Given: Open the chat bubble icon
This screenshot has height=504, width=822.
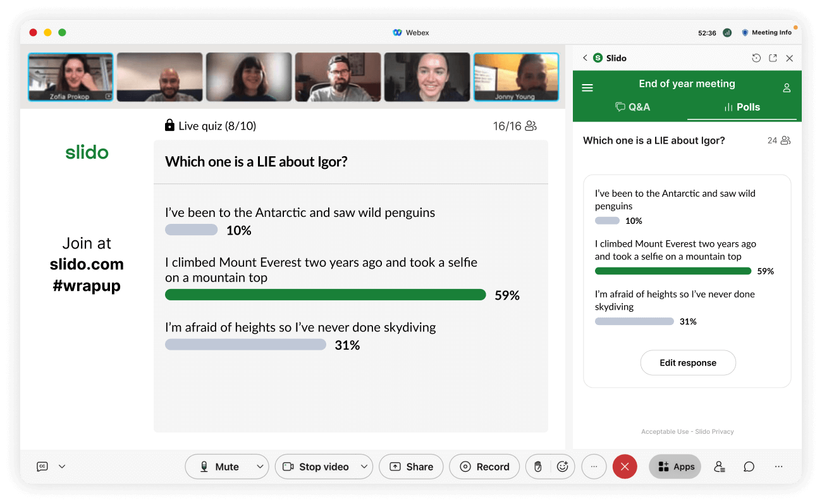Looking at the screenshot, I should [749, 467].
